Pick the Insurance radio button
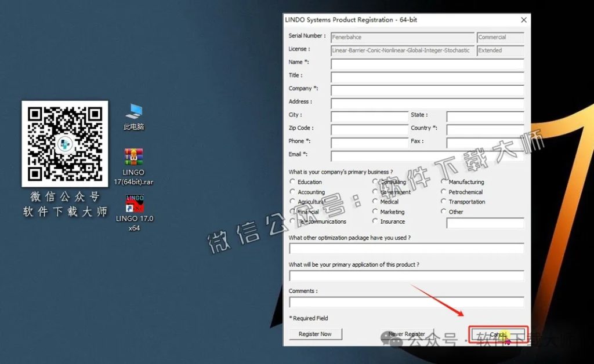The image size is (594, 364). (375, 221)
